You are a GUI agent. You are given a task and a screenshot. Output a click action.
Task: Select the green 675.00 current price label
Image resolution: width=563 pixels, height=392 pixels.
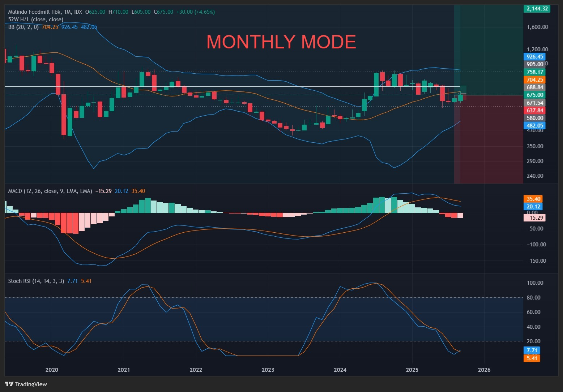pyautogui.click(x=534, y=95)
